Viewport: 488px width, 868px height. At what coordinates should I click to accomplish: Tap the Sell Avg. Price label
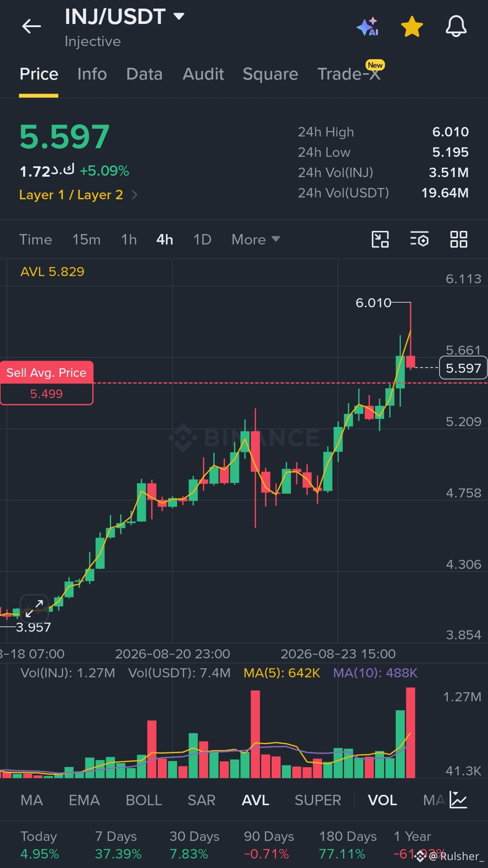pos(47,373)
